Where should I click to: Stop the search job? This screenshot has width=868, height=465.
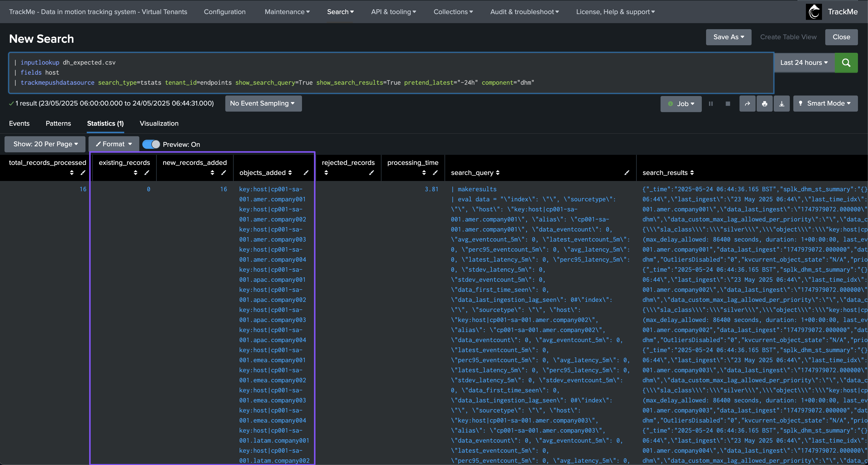[727, 104]
